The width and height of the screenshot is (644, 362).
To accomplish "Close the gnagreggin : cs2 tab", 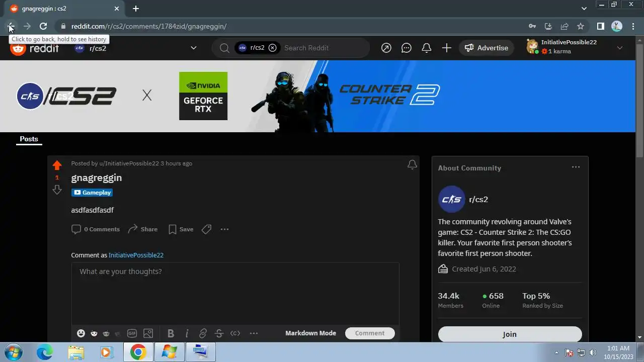I will (x=117, y=9).
